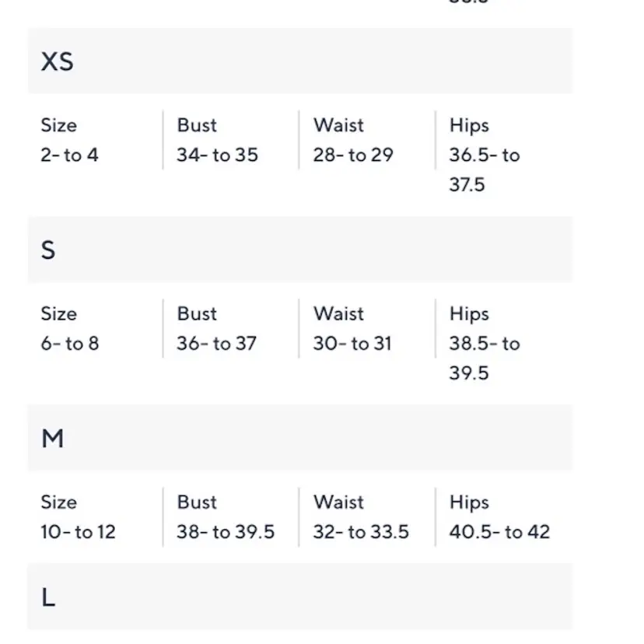Pick the waist value 32- to 33.5
Screen dimensions: 644x644
pos(361,532)
